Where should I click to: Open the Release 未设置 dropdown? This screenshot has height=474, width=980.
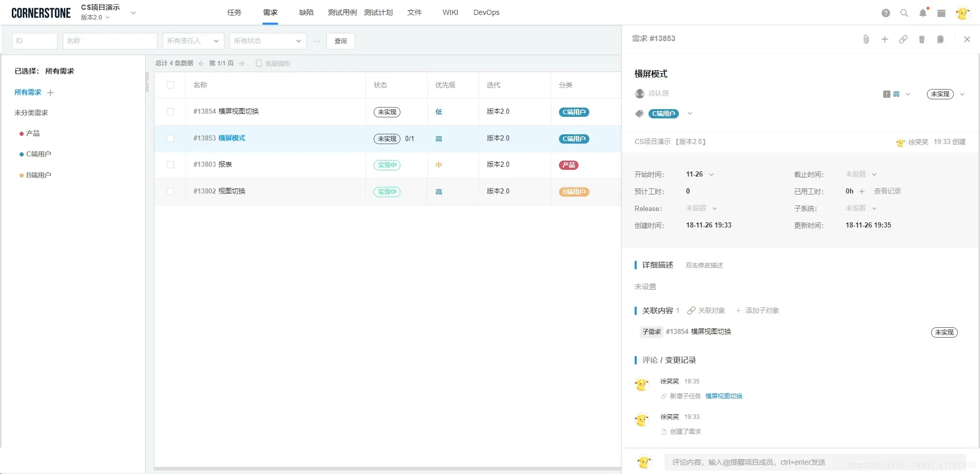coord(714,208)
